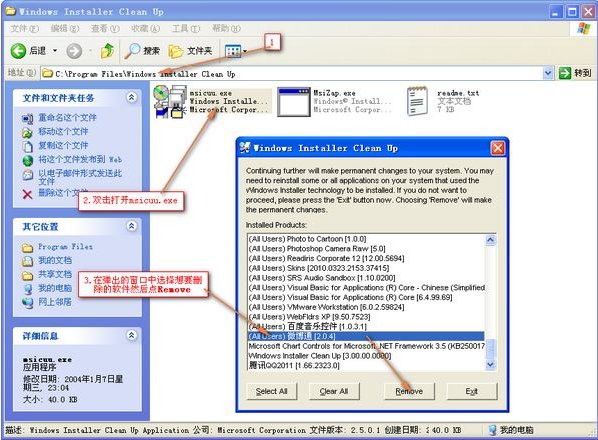This screenshot has width=598, height=440.
Task: Open Program Files folder link
Action: click(65, 247)
